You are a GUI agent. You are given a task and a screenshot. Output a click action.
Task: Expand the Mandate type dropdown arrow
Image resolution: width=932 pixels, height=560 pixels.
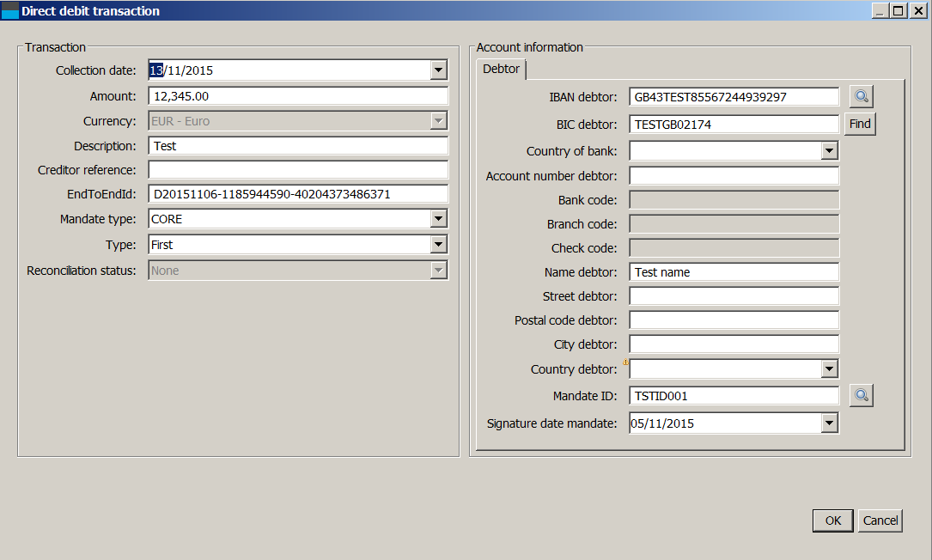438,219
